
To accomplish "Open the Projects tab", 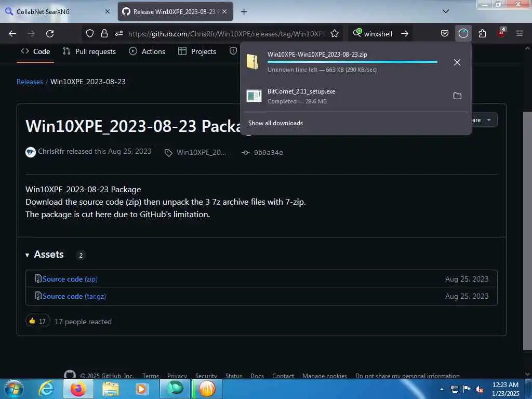I will point(197,51).
